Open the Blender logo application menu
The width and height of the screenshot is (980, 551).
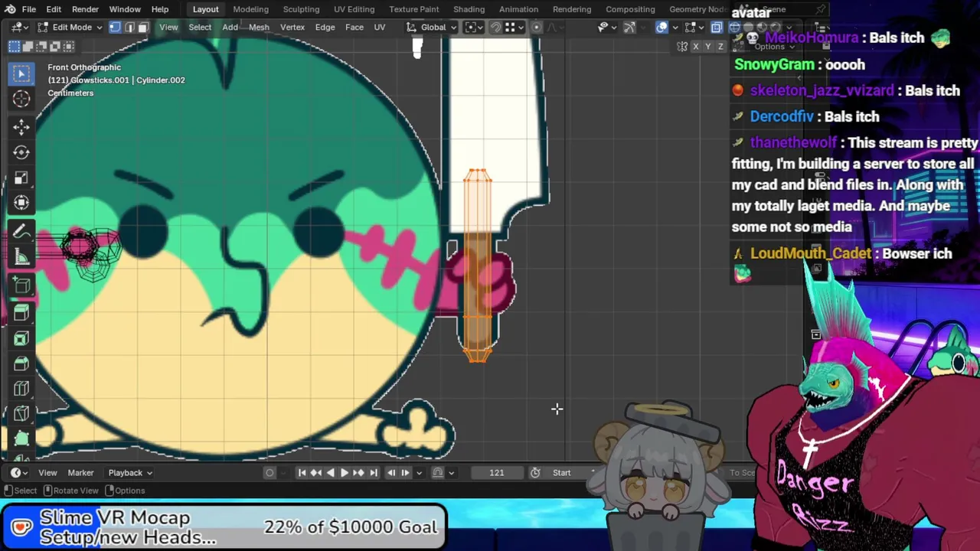tap(9, 9)
